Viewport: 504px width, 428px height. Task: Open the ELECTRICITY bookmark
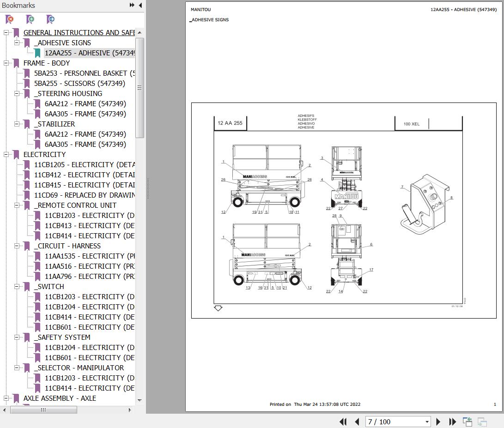pyautogui.click(x=45, y=155)
